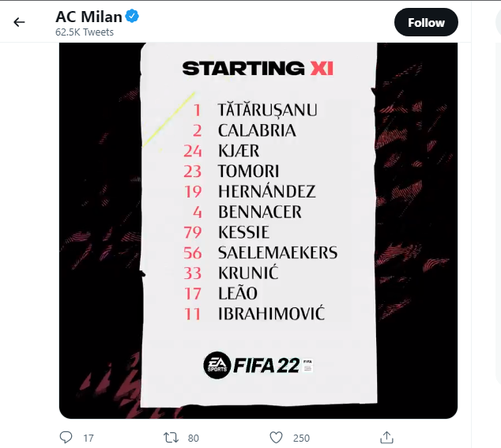This screenshot has height=448, width=501.
Task: Click Leão in the lineup image
Action: coord(237,293)
